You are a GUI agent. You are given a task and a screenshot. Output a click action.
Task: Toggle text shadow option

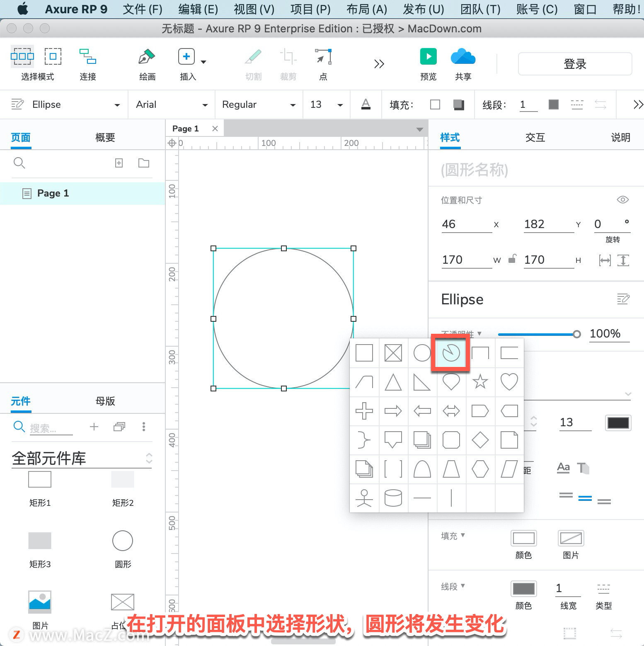pyautogui.click(x=583, y=468)
